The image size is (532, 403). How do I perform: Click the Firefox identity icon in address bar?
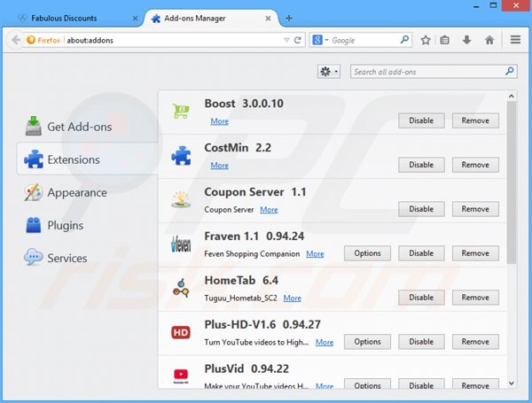[31, 40]
